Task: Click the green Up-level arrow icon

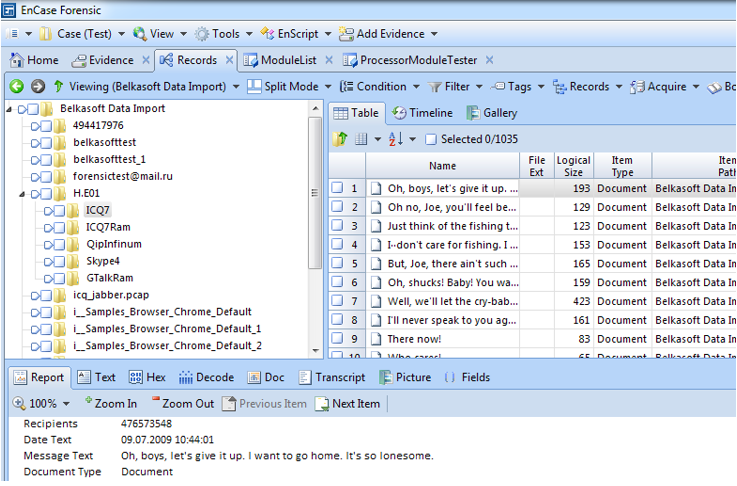Action: [58, 86]
